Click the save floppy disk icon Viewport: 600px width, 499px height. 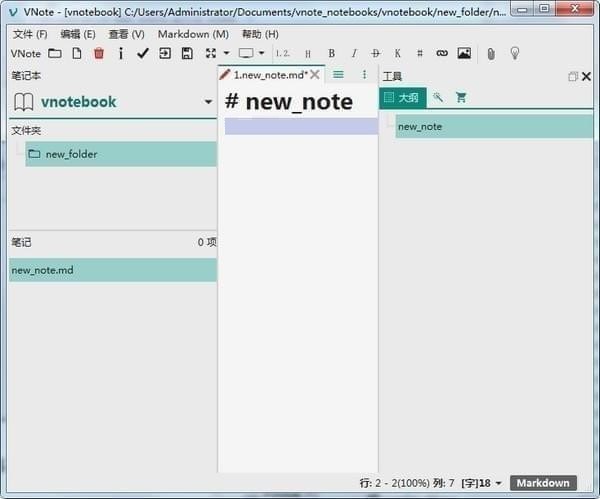[x=187, y=53]
